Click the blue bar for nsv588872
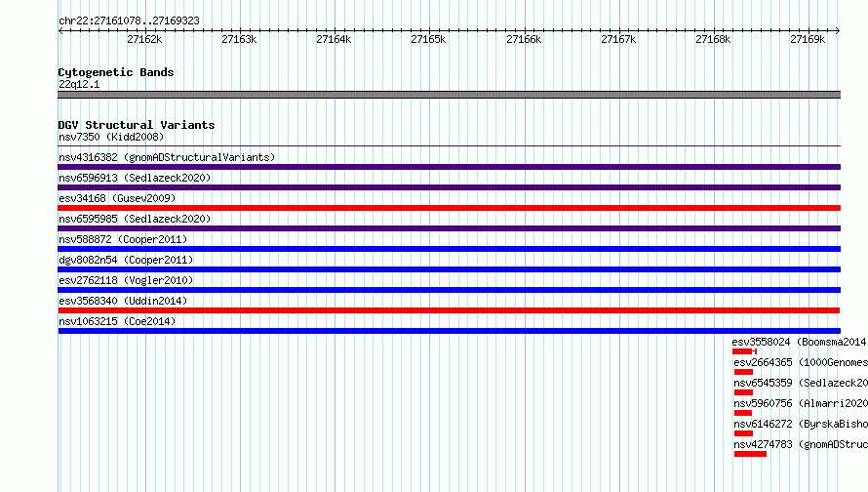Screen dimensions: 868x492 449,249
